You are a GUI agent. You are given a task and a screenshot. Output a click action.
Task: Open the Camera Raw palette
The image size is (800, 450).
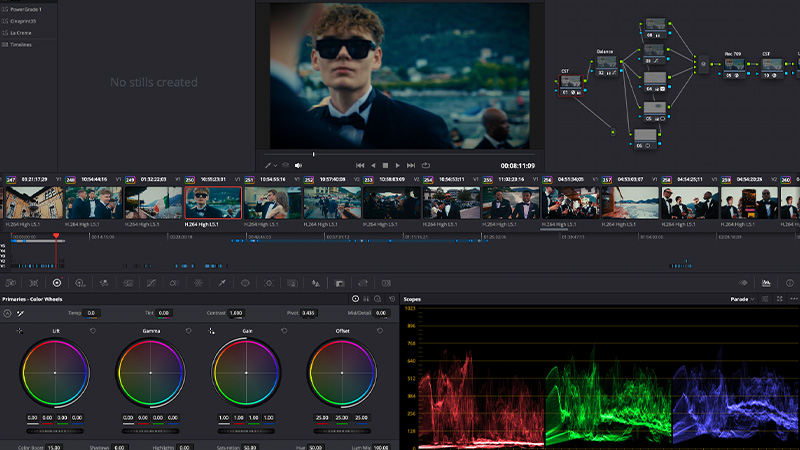[x=10, y=283]
